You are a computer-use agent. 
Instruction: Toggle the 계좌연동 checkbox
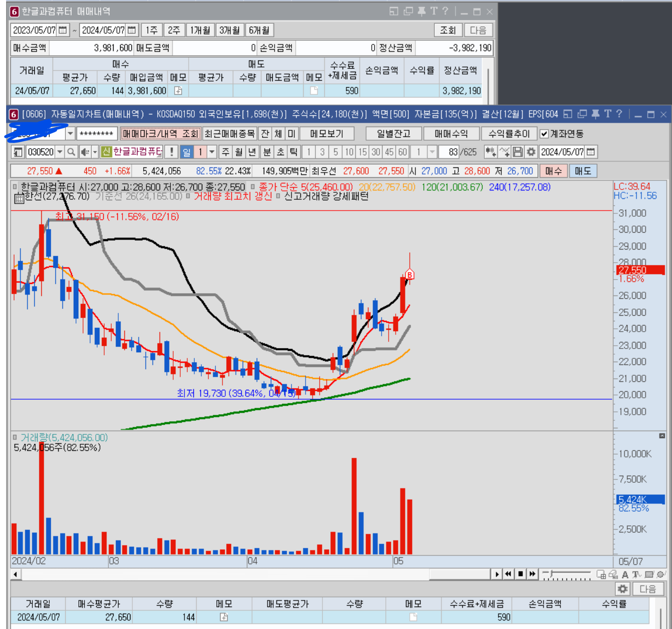544,134
